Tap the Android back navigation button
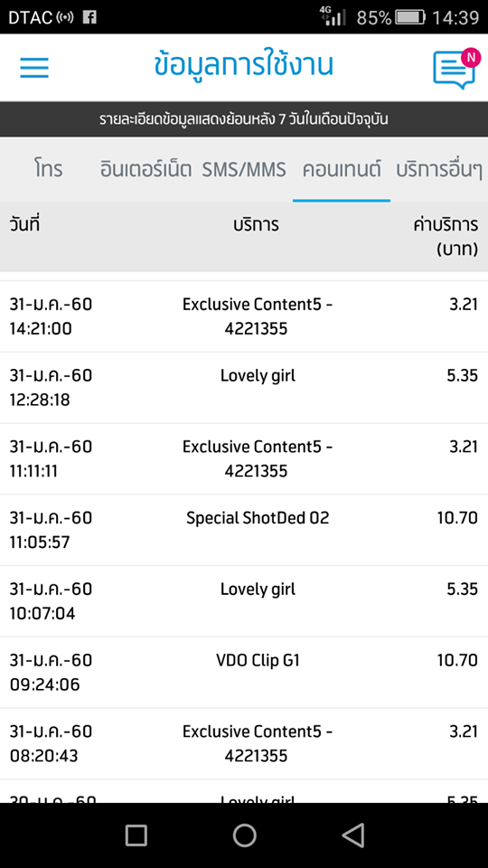The width and height of the screenshot is (488, 868). [x=353, y=835]
